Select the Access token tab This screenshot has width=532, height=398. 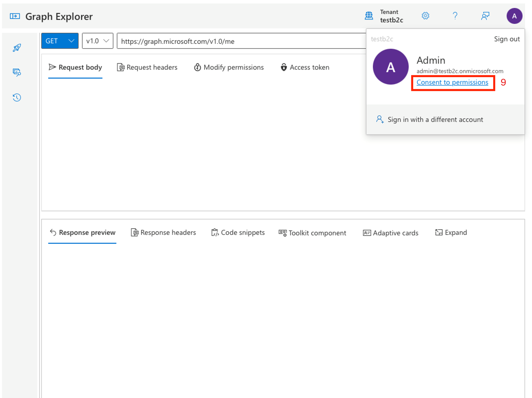click(x=305, y=67)
